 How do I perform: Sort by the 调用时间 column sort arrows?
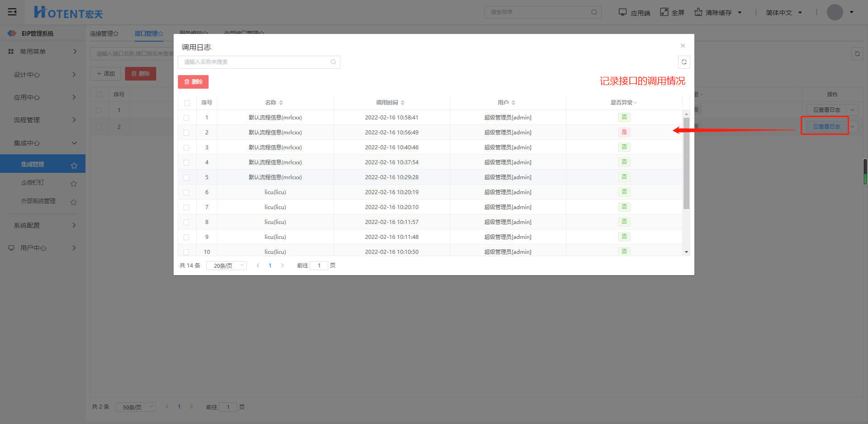coord(403,103)
